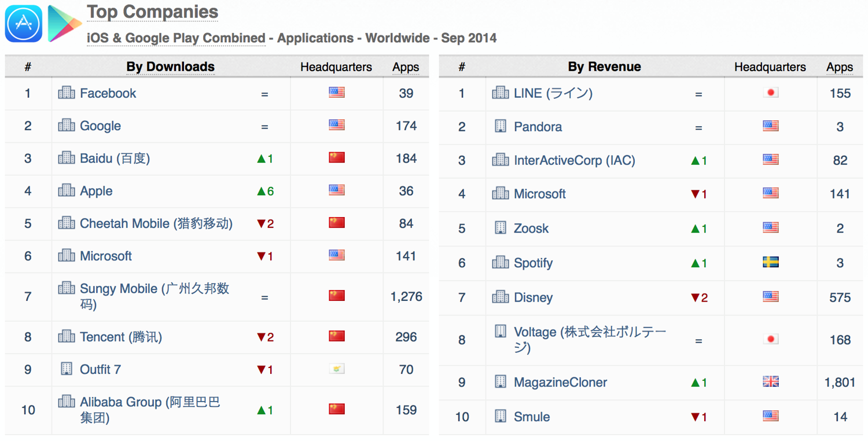
Task: Open the Voltage company page
Action: (590, 339)
